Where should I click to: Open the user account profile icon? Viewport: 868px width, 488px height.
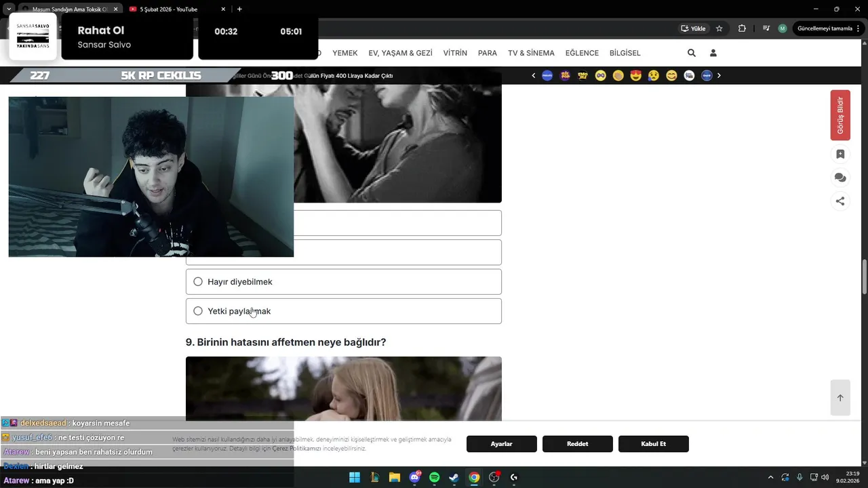713,53
